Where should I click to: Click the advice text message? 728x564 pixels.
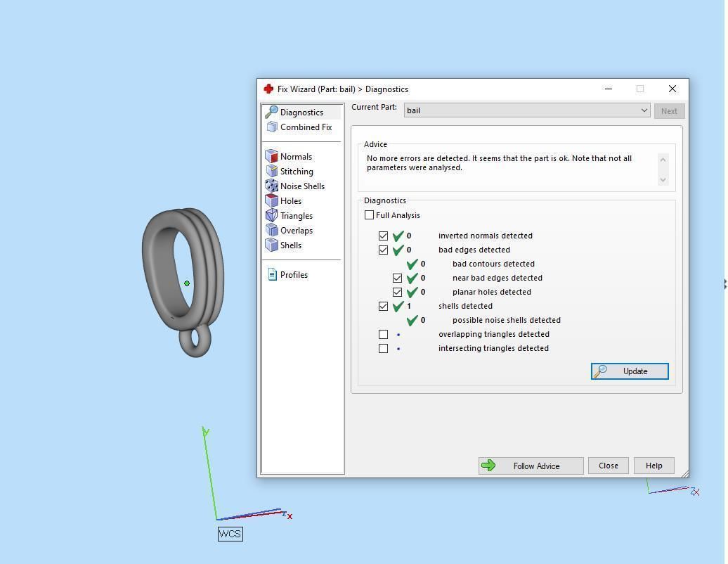pos(499,163)
